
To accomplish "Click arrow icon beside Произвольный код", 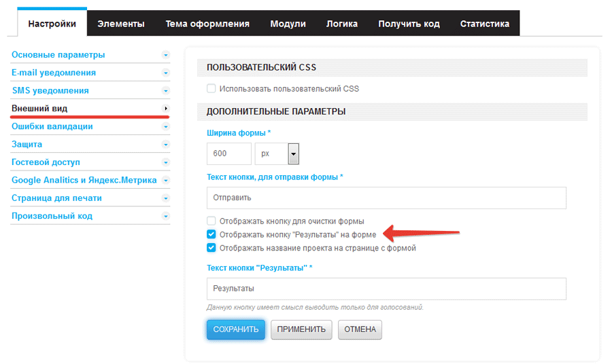I will [x=165, y=216].
